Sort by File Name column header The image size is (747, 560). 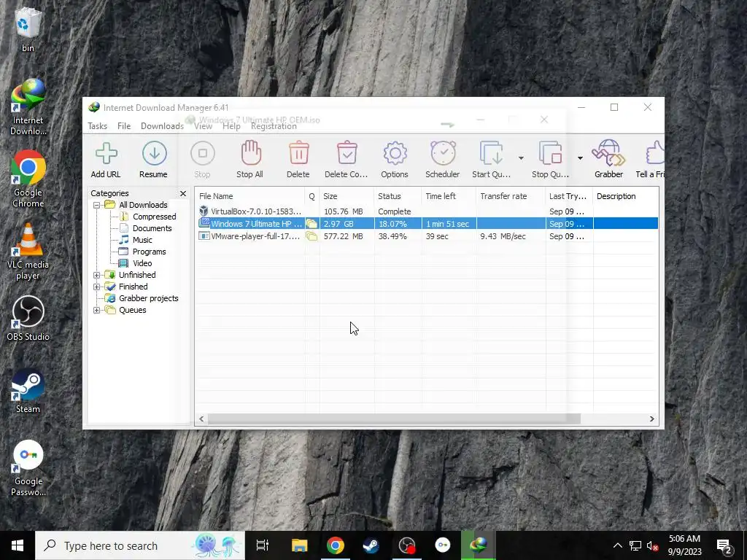[x=250, y=196]
